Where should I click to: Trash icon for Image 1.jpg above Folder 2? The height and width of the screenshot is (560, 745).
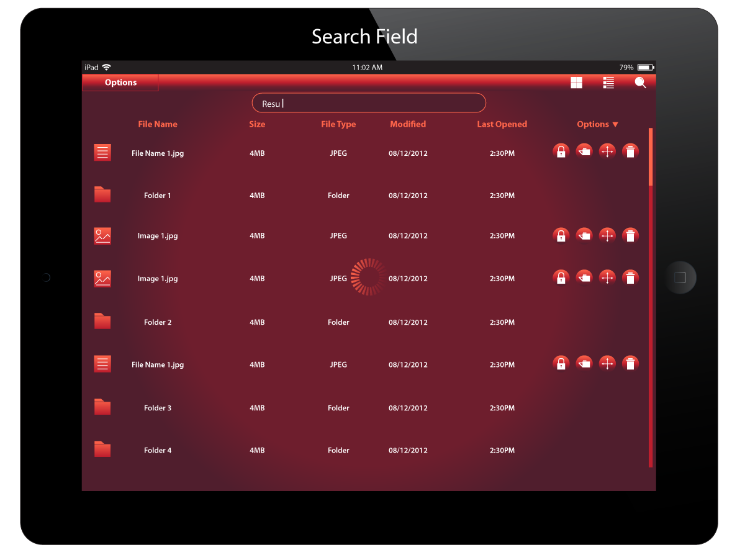[x=630, y=278]
